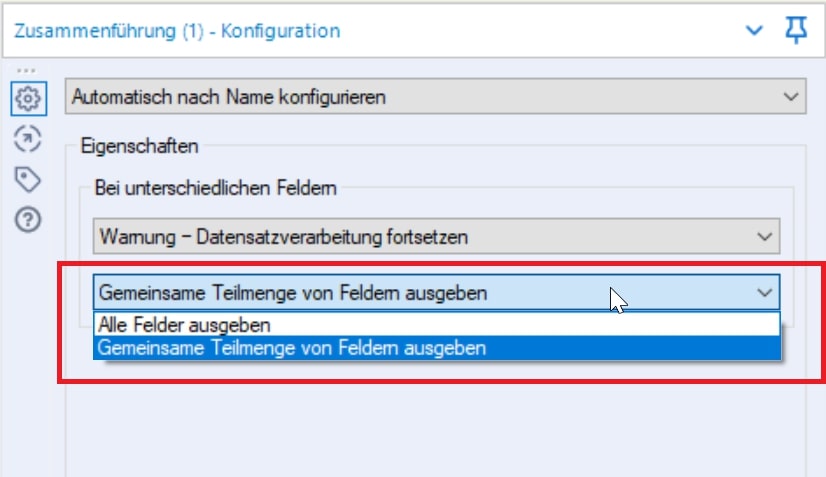The image size is (826, 477).
Task: Click the 'Zusammenführung (1) - Konfiguration' title
Action: (x=177, y=31)
